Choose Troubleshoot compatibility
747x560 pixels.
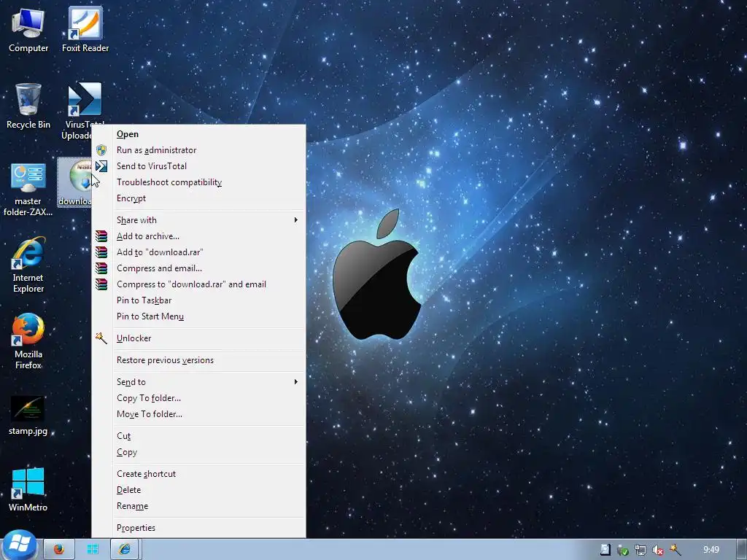point(198,182)
